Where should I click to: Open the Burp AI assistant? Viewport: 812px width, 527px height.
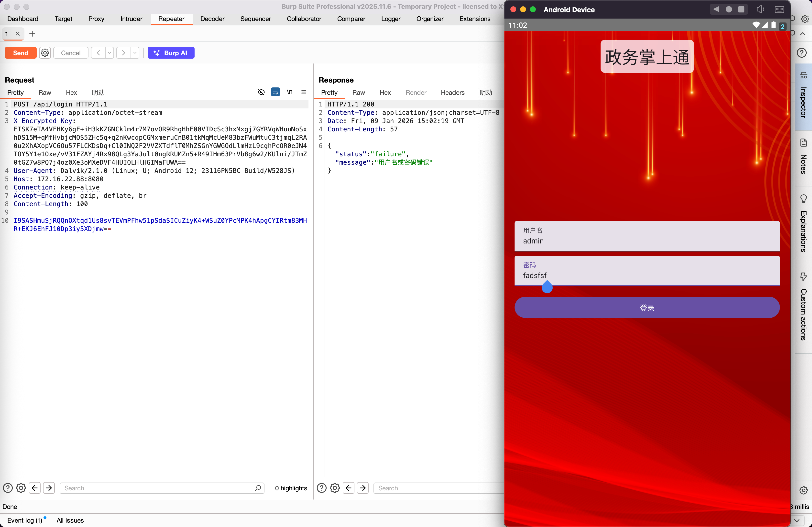coord(171,53)
